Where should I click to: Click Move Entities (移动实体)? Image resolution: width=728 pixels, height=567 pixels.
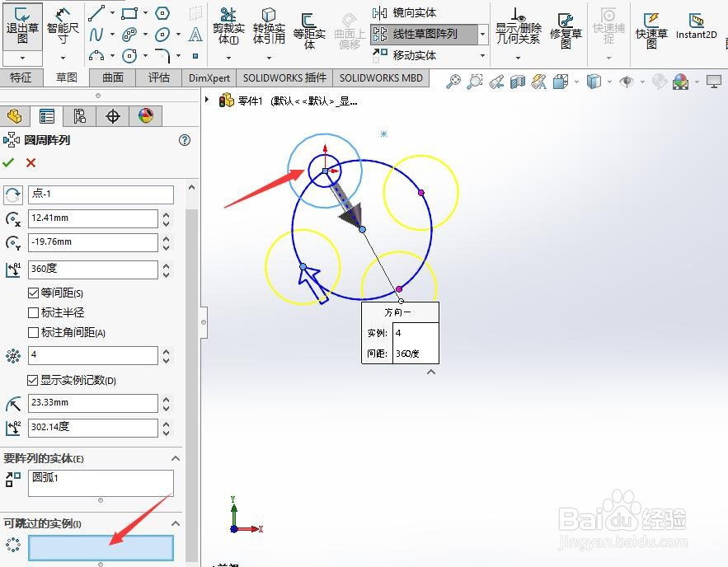[x=406, y=55]
